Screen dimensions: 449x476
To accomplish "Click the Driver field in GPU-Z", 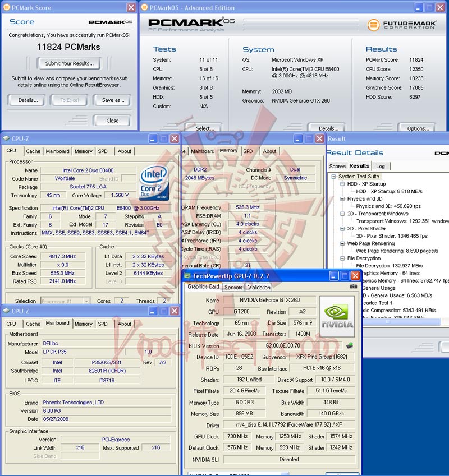I will pyautogui.click(x=289, y=424).
